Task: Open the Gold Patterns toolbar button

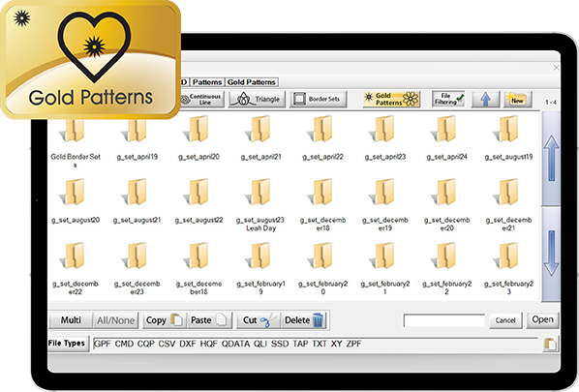Action: click(x=392, y=99)
